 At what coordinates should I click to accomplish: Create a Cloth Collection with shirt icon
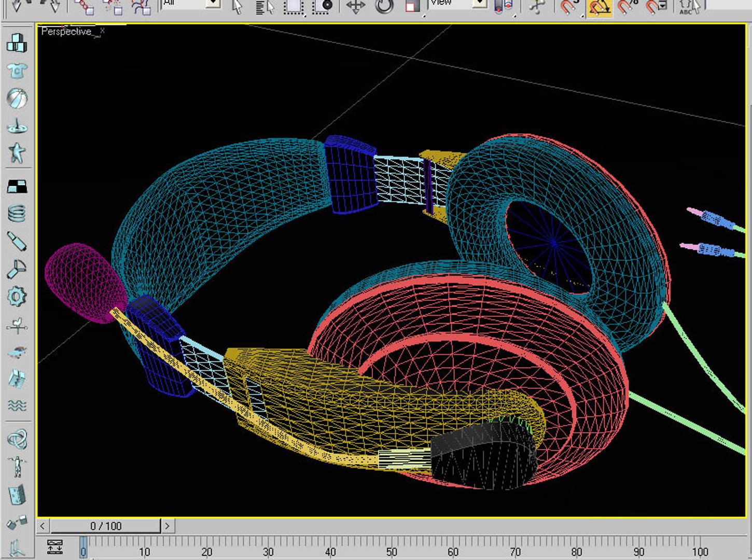tap(17, 71)
